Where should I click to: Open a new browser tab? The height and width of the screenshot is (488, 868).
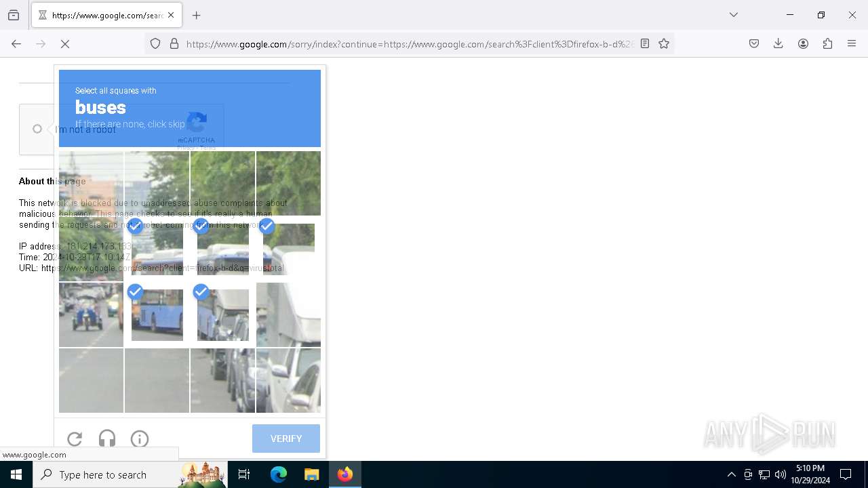pos(197,15)
